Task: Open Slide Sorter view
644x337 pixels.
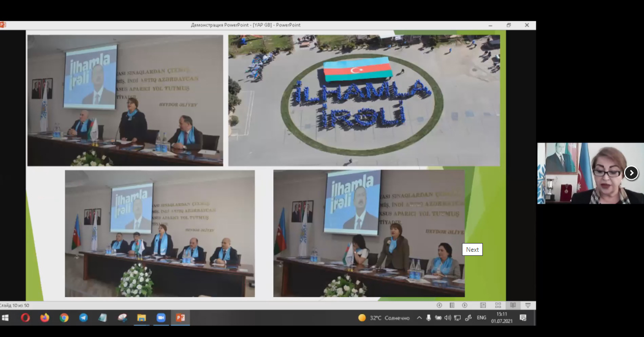Action: pos(498,305)
